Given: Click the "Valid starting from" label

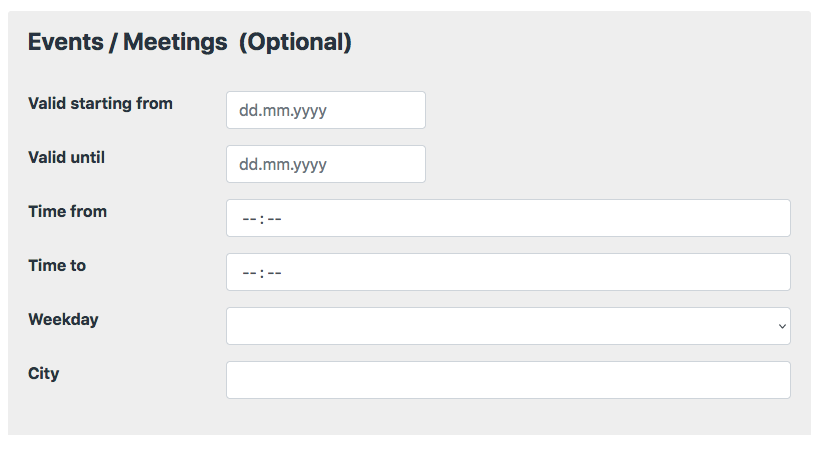Looking at the screenshot, I should tap(100, 103).
